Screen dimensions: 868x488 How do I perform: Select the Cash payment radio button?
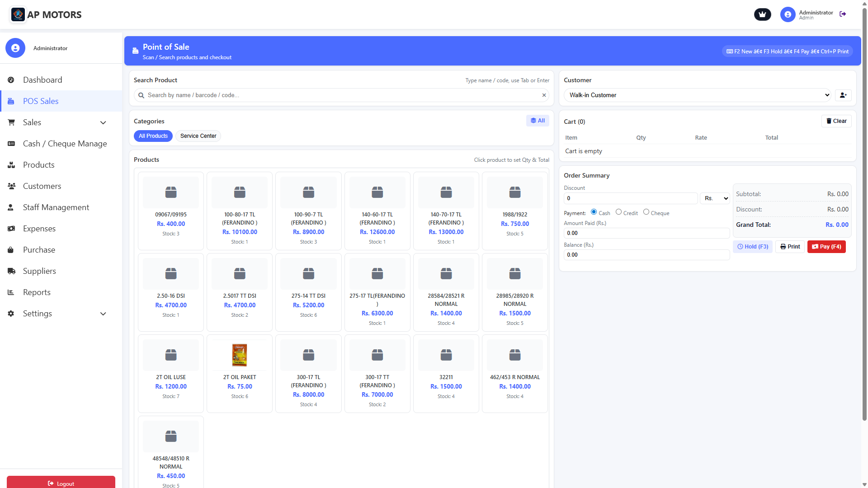[594, 212]
